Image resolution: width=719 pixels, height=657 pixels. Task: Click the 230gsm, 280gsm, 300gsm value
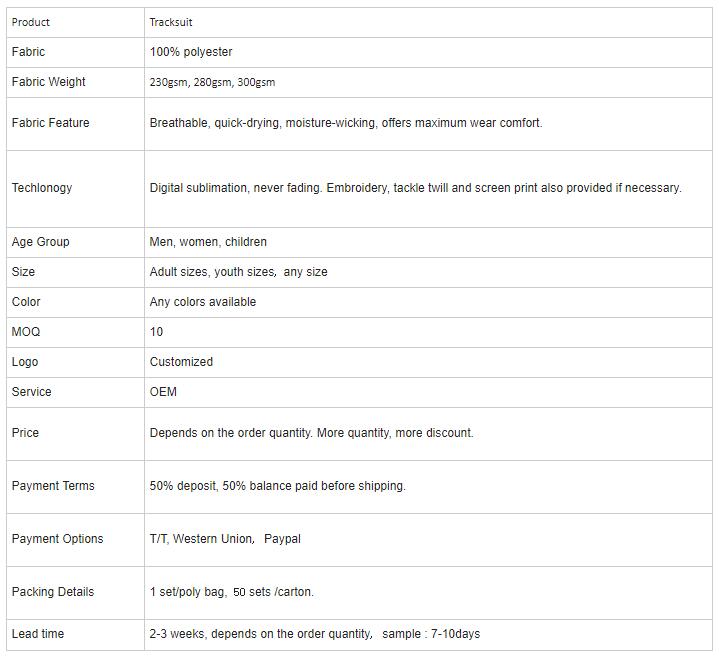tap(212, 82)
